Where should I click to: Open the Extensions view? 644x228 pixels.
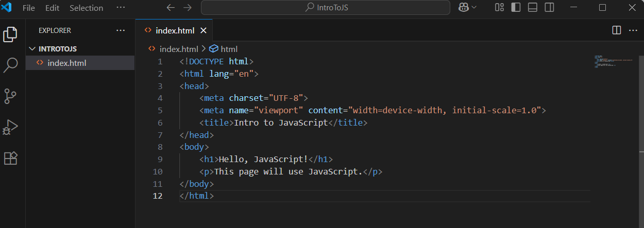[x=10, y=158]
